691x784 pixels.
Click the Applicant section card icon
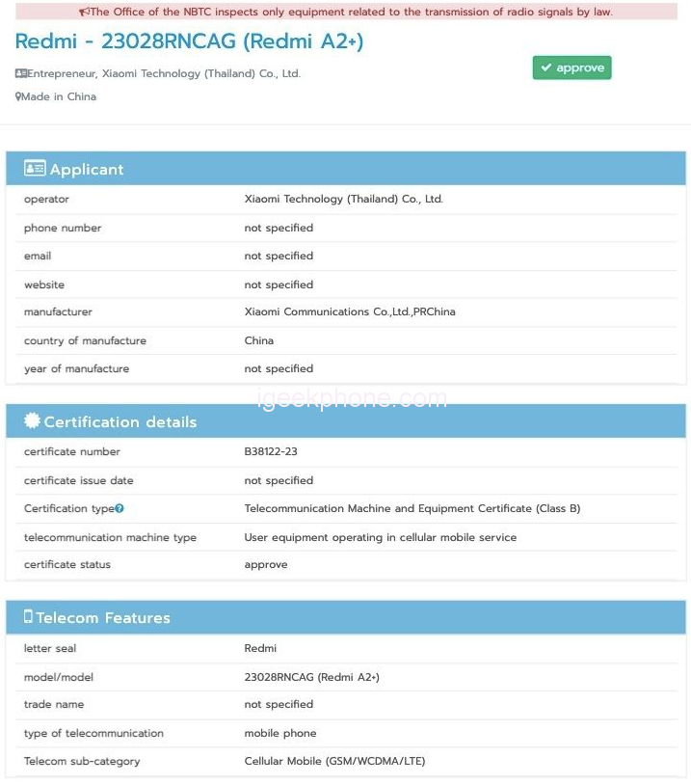pyautogui.click(x=35, y=169)
